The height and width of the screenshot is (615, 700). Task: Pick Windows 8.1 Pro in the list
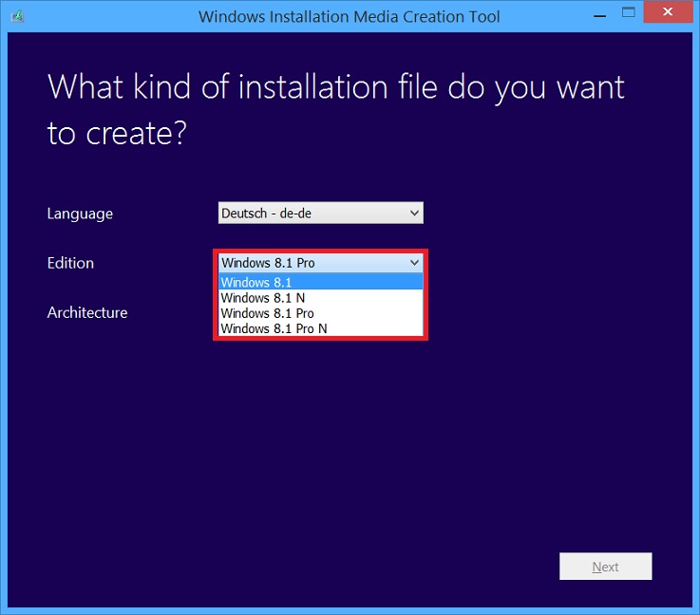(x=320, y=313)
